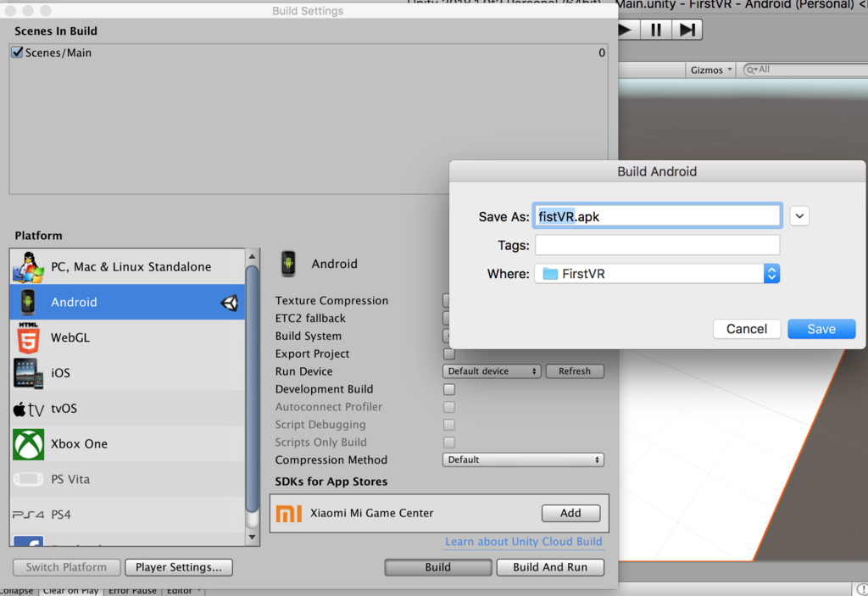Open the Compression Method dropdown

(x=523, y=460)
